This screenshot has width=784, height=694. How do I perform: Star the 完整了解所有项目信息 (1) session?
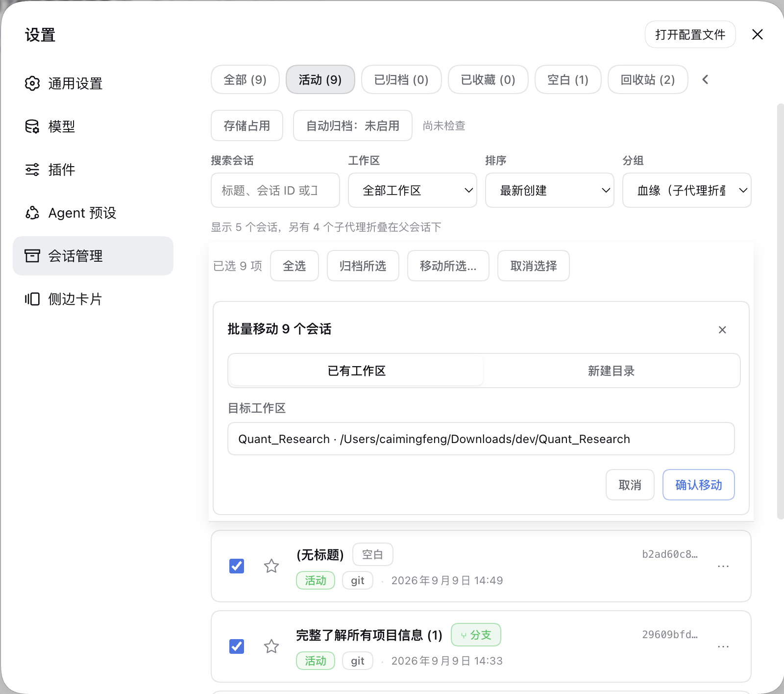(x=271, y=646)
